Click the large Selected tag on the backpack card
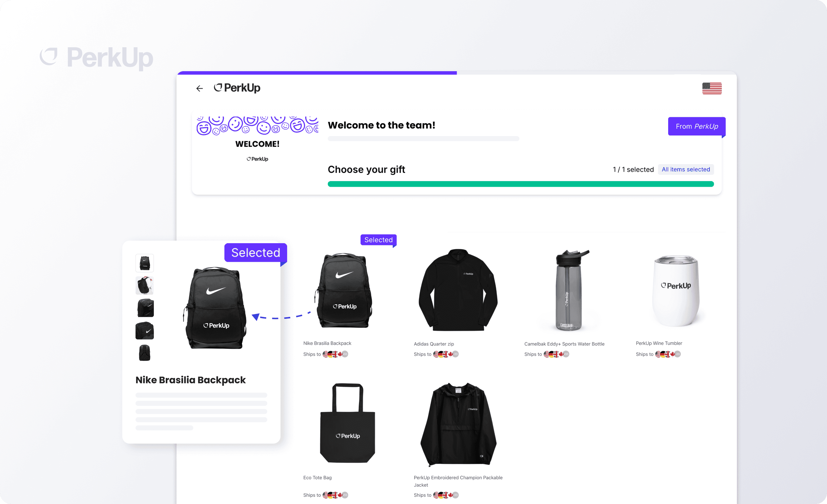827x504 pixels. point(255,253)
